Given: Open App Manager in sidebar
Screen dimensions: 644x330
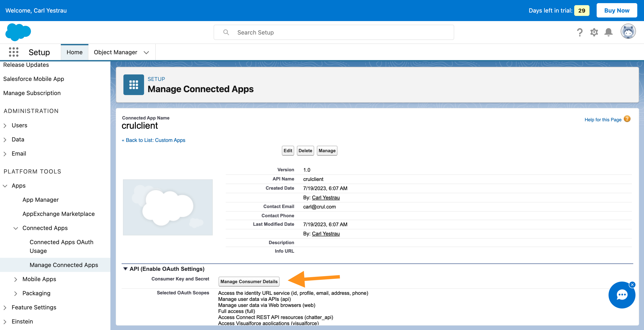Looking at the screenshot, I should pyautogui.click(x=40, y=200).
